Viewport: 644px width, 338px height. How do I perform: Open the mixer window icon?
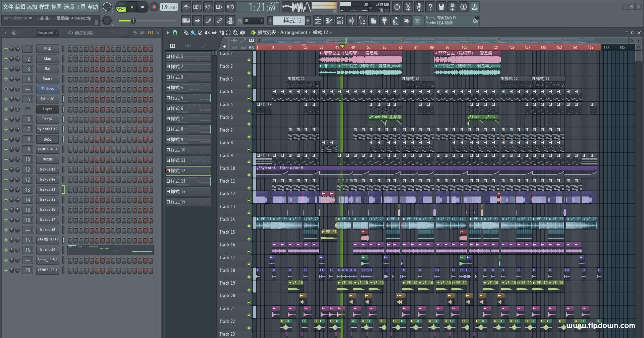pos(351,21)
